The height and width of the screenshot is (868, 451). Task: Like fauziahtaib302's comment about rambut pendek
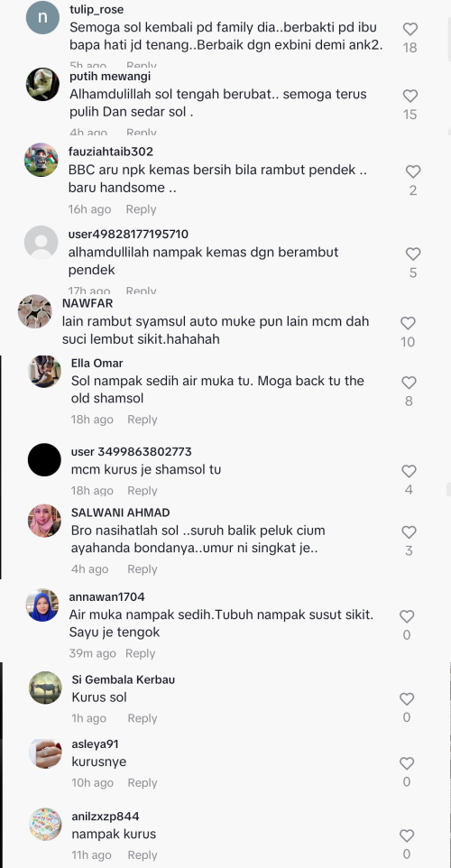pyautogui.click(x=413, y=171)
